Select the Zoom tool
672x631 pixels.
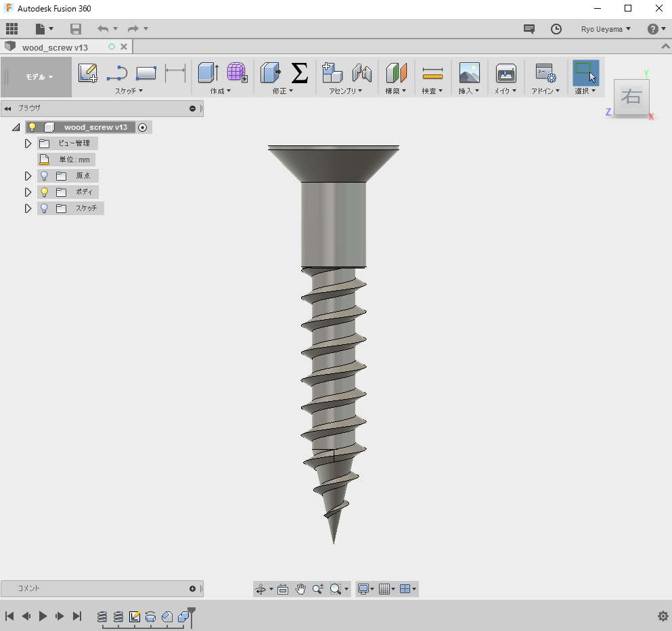point(317,590)
